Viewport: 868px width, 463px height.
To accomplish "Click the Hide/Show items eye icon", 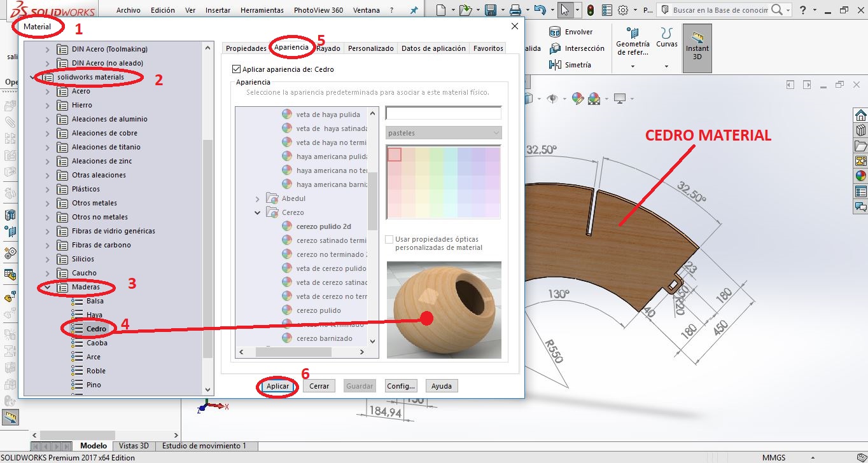I will pyautogui.click(x=552, y=98).
